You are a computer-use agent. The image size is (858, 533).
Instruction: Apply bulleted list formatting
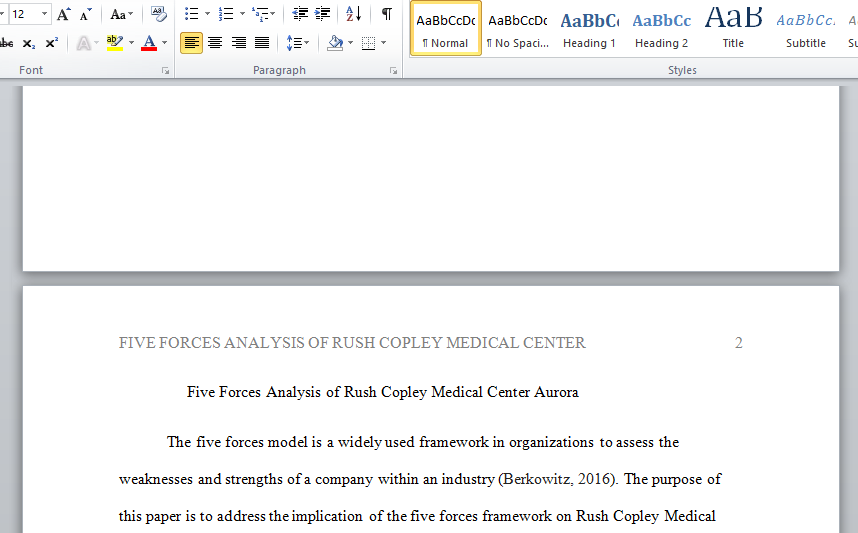coord(192,14)
